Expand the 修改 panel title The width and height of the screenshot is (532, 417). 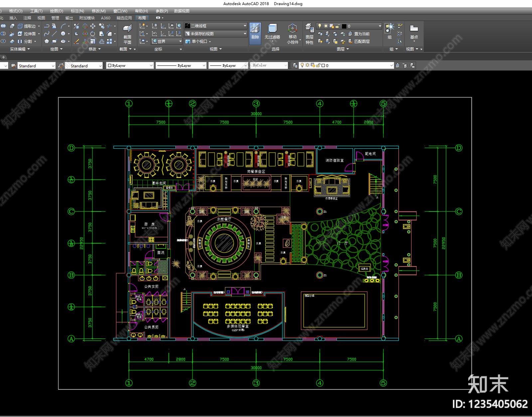pyautogui.click(x=95, y=49)
